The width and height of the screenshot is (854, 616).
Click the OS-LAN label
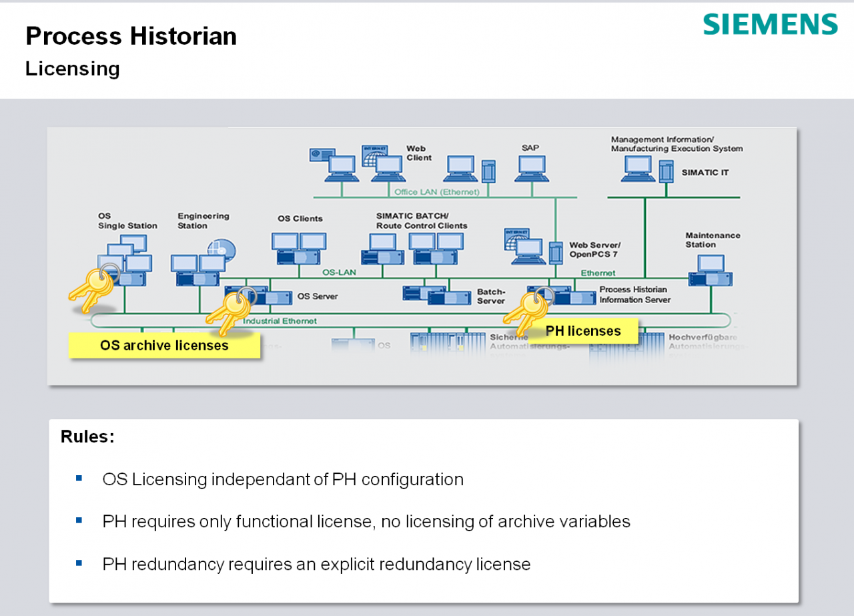[339, 273]
